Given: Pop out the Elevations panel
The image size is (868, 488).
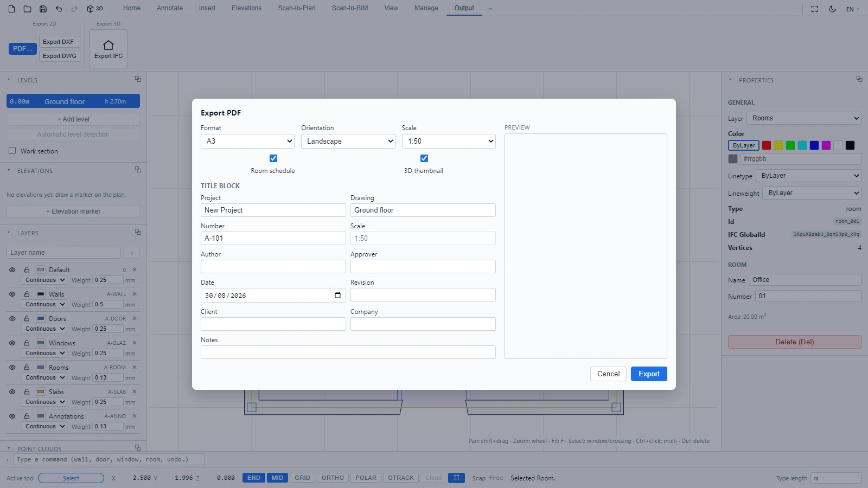Looking at the screenshot, I should click(x=138, y=170).
